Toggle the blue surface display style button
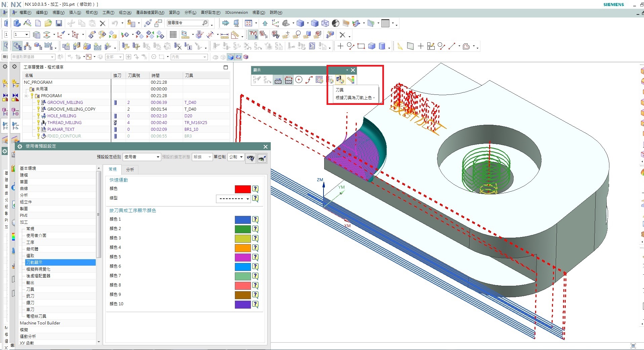The height and width of the screenshot is (350, 644). coord(238,57)
